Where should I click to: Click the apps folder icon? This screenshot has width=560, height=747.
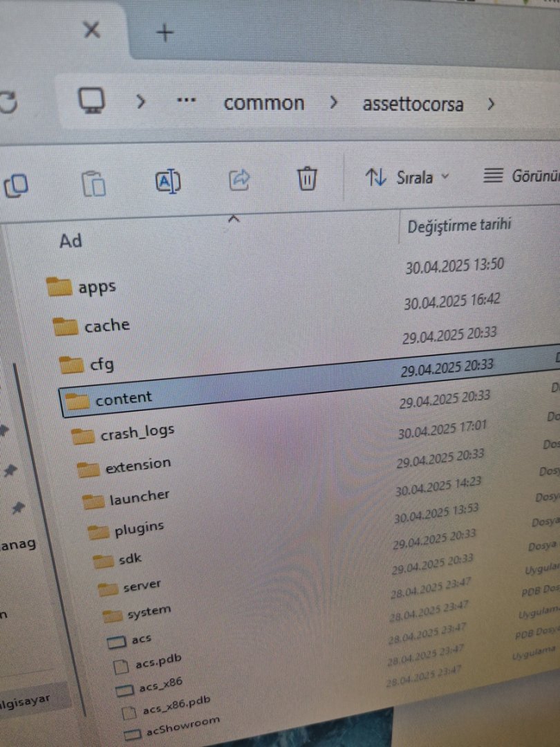[x=59, y=287]
